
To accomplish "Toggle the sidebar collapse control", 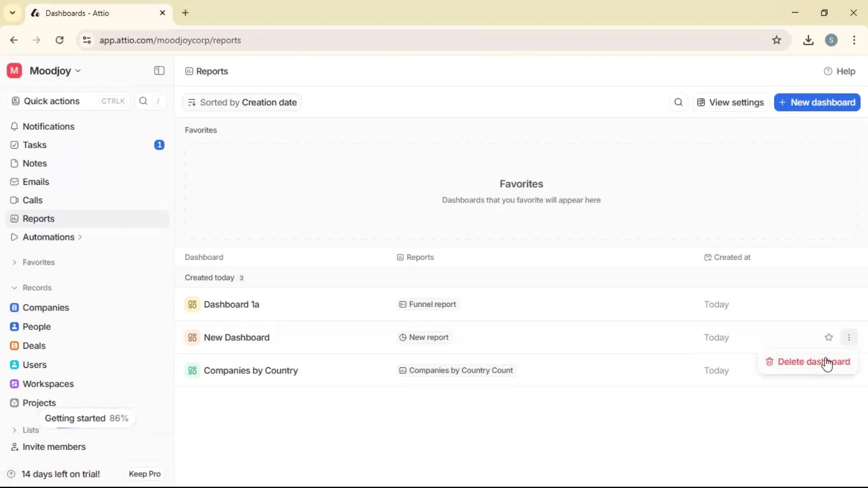I will [159, 70].
